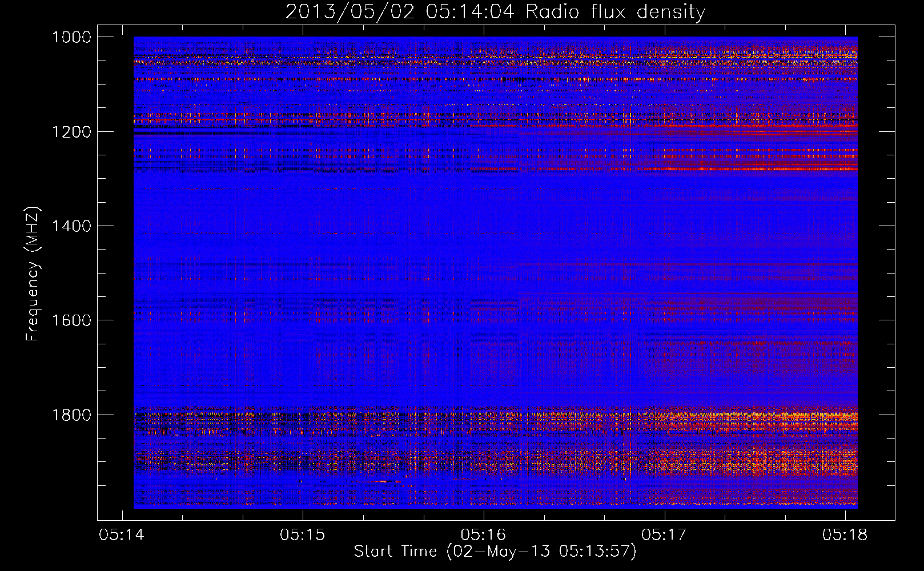924x571 pixels.
Task: Click the 05:18 time tick label
Action: [x=845, y=534]
